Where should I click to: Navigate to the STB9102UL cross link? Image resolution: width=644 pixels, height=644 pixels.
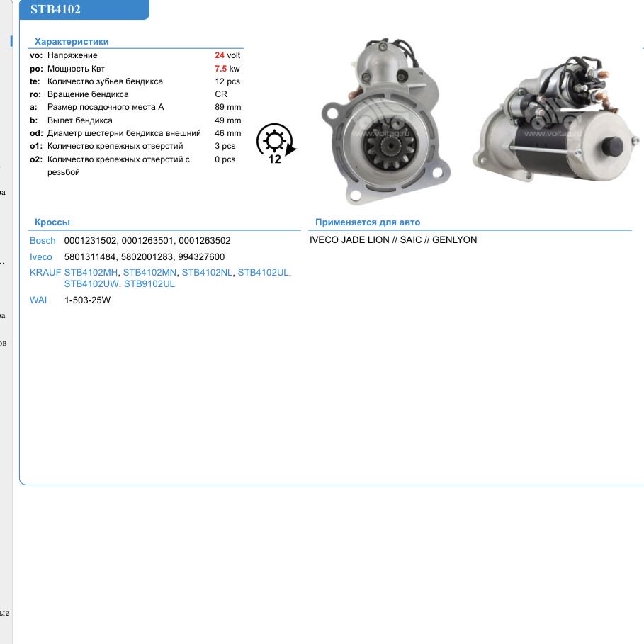(149, 284)
